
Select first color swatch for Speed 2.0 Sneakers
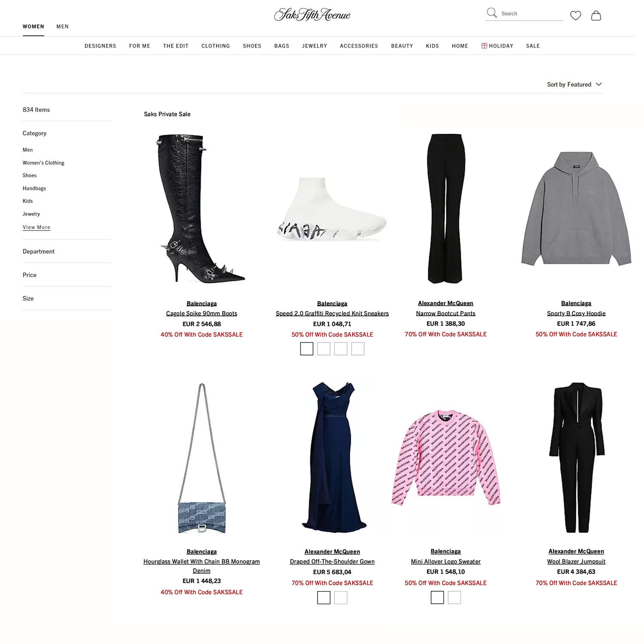click(307, 349)
